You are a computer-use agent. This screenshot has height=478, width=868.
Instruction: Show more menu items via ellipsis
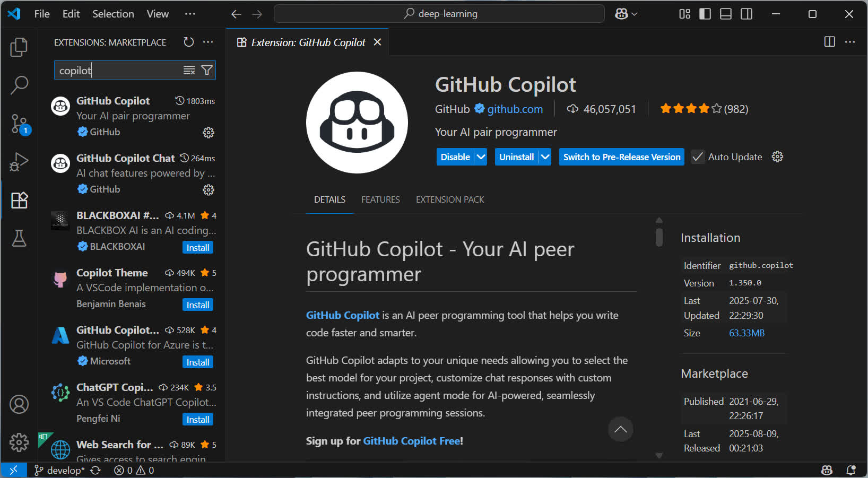190,14
